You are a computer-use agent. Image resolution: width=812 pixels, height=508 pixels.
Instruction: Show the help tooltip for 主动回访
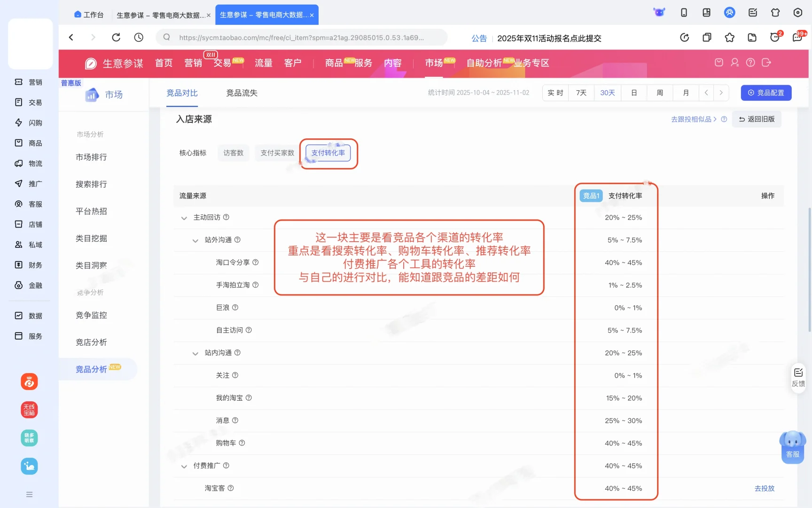(226, 217)
